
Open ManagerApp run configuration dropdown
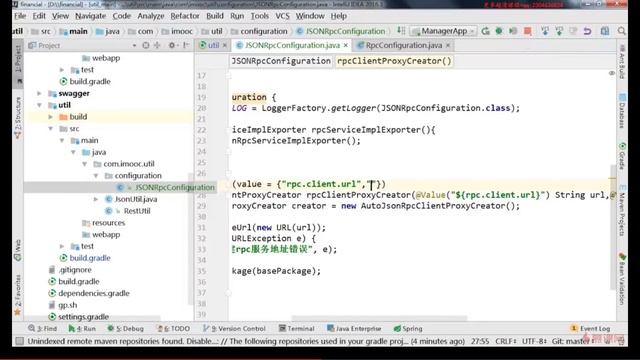point(444,31)
